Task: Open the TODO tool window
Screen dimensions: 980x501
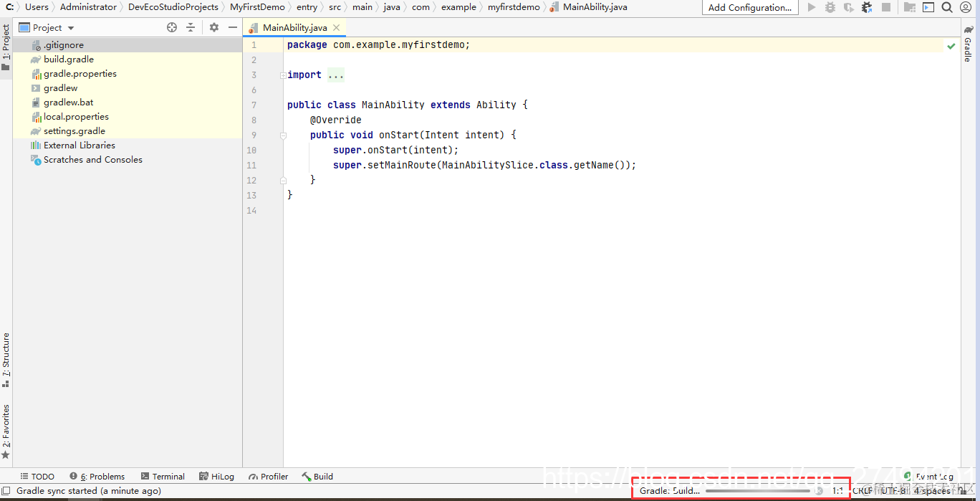Action: coord(37,477)
